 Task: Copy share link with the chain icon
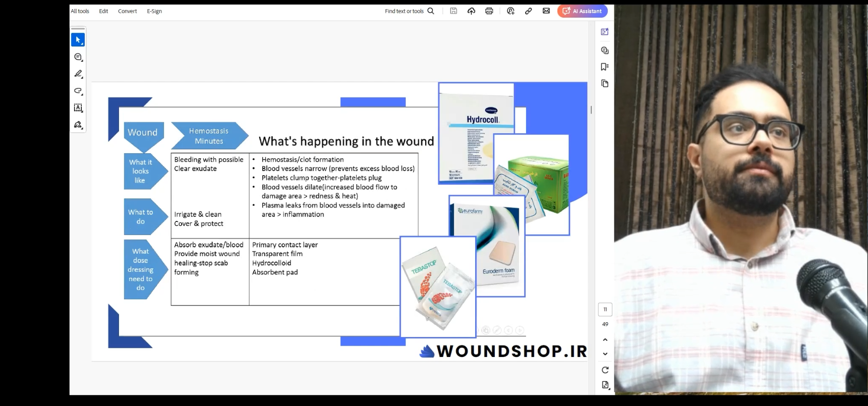[528, 11]
